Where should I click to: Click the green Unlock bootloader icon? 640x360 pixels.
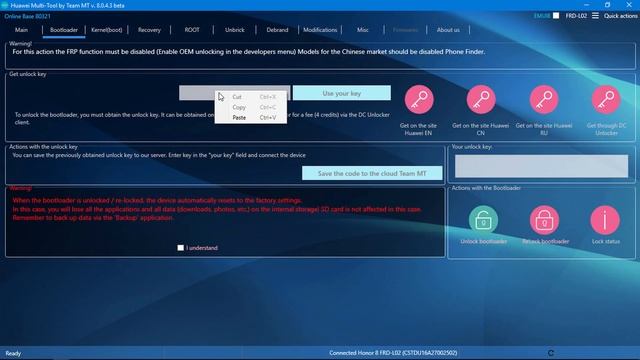click(483, 220)
